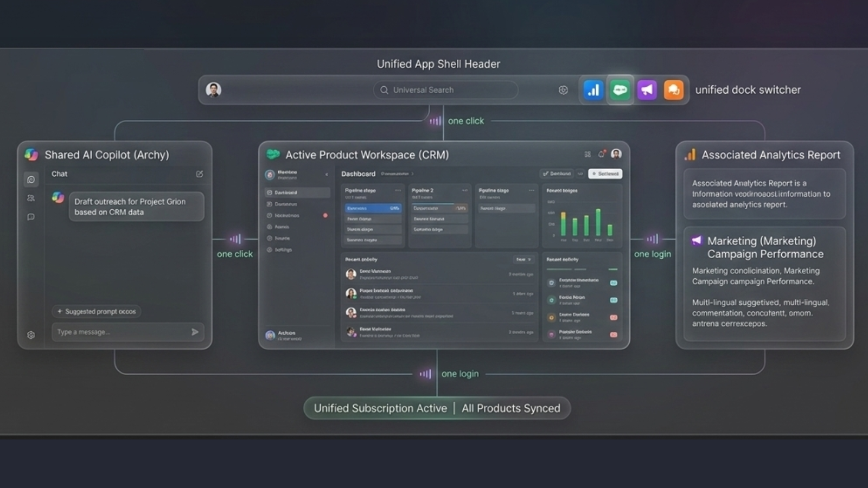Launch the orange chat app in dock
This screenshot has width=868, height=488.
(673, 90)
